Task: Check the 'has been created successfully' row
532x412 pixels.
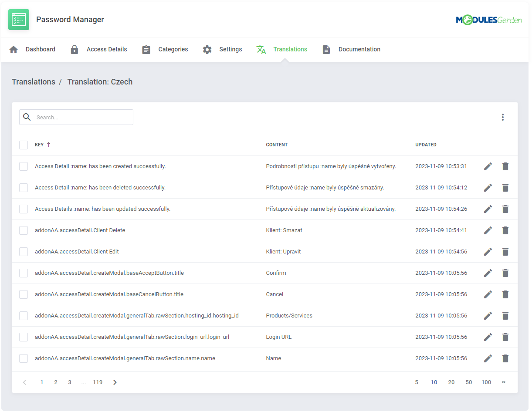Action: click(24, 166)
